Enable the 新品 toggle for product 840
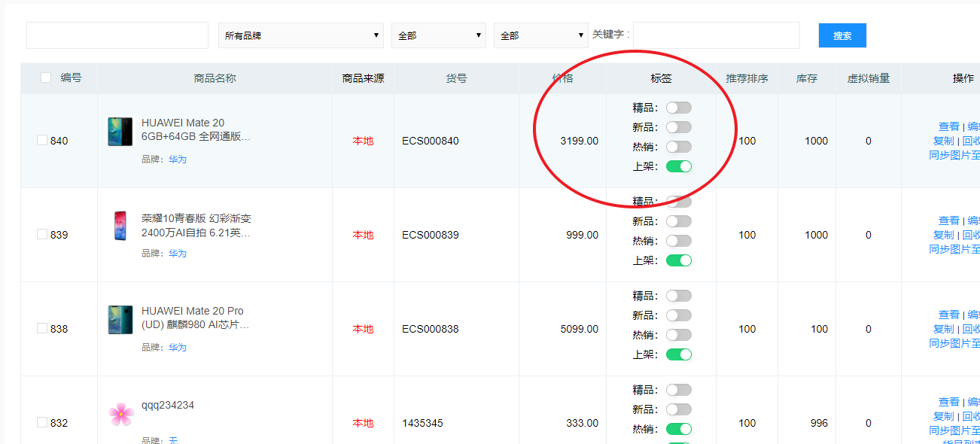This screenshot has width=980, height=444. point(679,127)
